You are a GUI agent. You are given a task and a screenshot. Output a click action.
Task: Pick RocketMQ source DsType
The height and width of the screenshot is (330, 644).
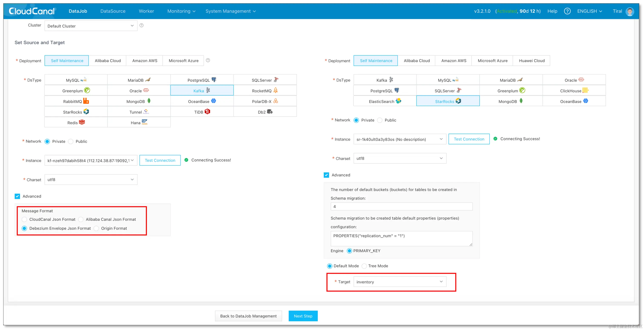[265, 90]
